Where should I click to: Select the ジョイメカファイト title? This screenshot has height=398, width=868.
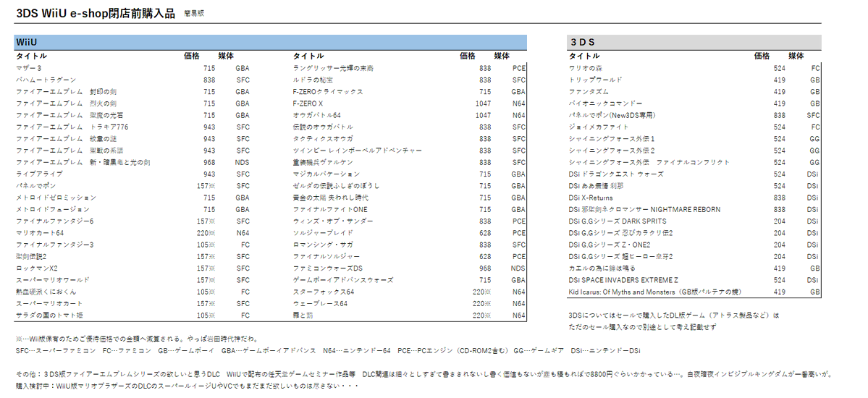(599, 127)
